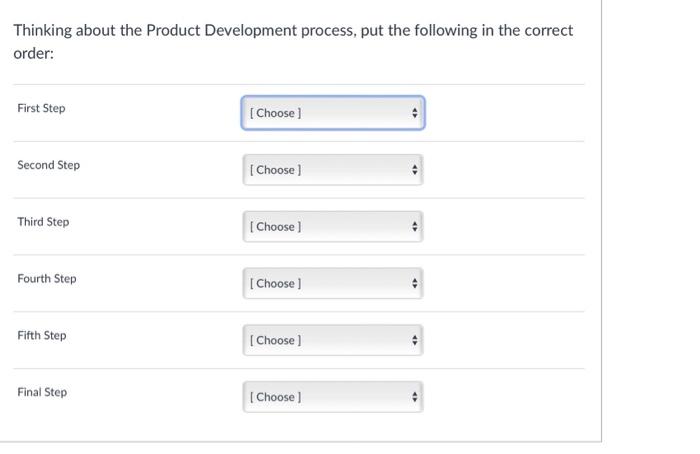
Task: Click the "Final Step" row label
Action: point(42,393)
